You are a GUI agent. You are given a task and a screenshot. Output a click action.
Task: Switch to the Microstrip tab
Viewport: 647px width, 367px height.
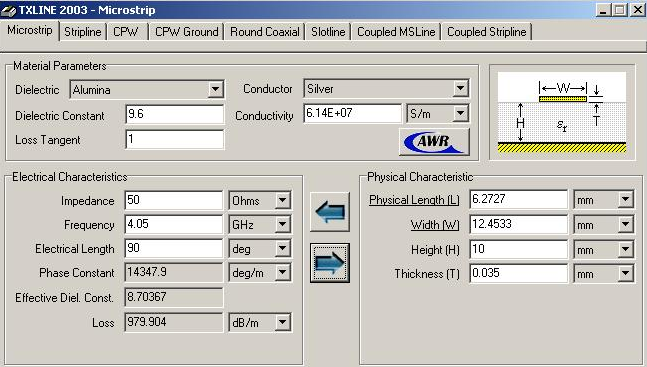coord(30,30)
